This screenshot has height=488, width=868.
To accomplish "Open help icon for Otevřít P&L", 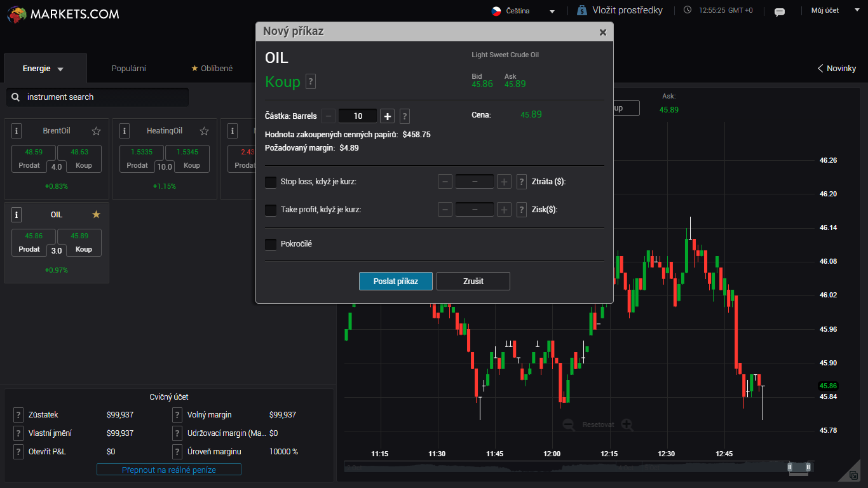I will [x=18, y=452].
